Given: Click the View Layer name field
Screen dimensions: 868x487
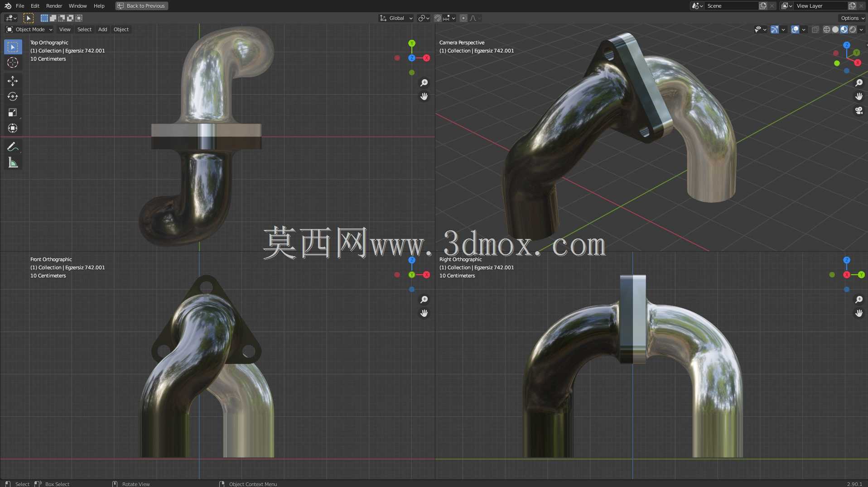Looking at the screenshot, I should pos(820,6).
